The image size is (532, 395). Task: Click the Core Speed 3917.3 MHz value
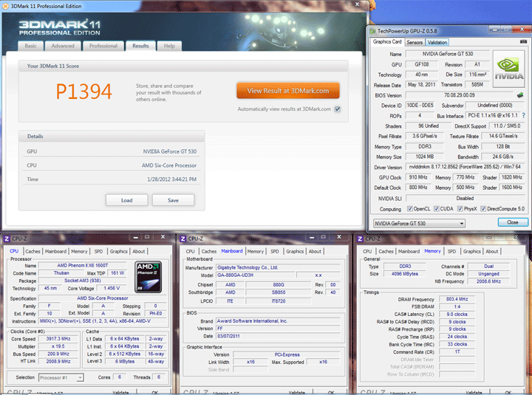click(58, 339)
